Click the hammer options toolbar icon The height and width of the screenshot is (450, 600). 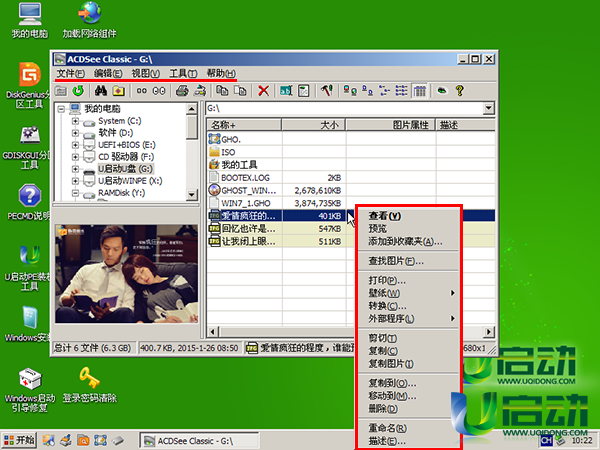click(x=326, y=91)
